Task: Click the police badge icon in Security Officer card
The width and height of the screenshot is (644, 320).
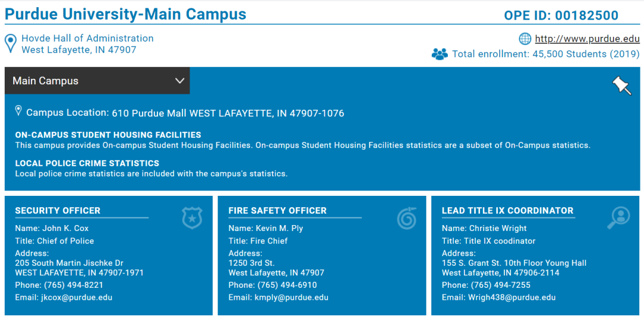Action: 192,218
